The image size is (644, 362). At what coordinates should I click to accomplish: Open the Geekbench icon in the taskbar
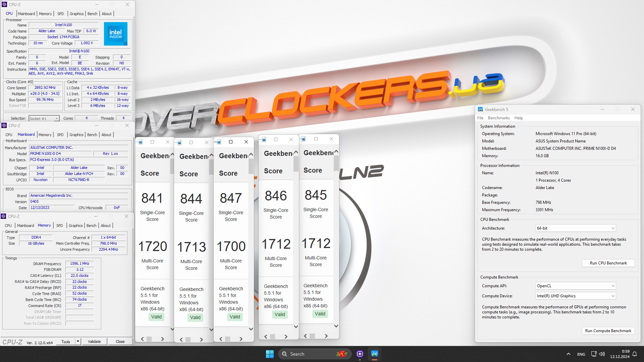coord(375,354)
